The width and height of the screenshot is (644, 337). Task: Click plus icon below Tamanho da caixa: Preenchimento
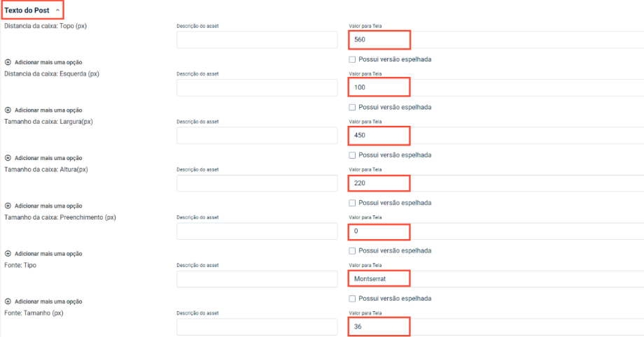[8, 253]
